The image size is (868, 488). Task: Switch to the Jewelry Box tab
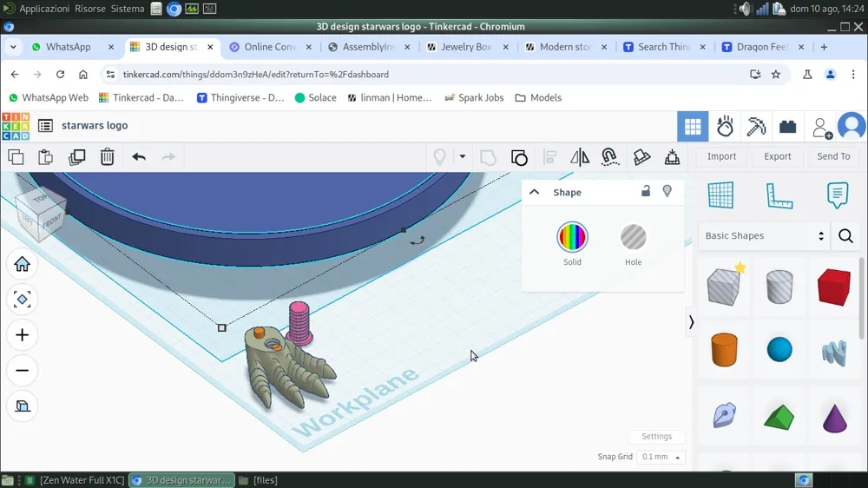pos(467,47)
